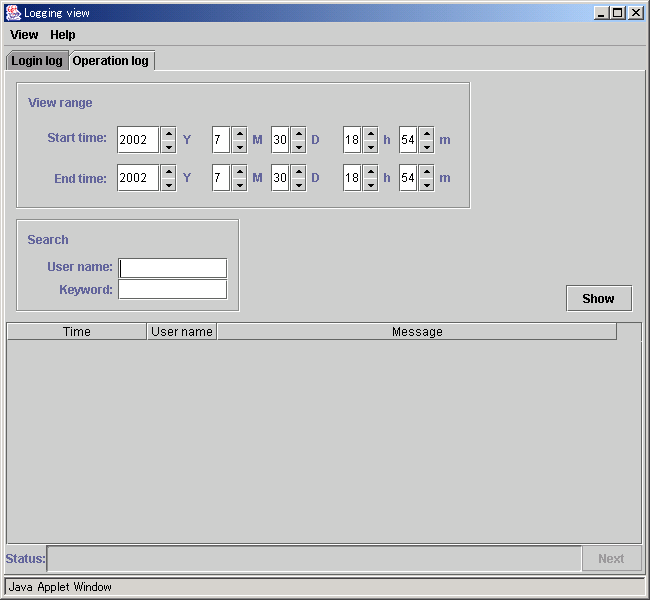The height and width of the screenshot is (600, 650).
Task: Open the Help menu
Action: [63, 35]
